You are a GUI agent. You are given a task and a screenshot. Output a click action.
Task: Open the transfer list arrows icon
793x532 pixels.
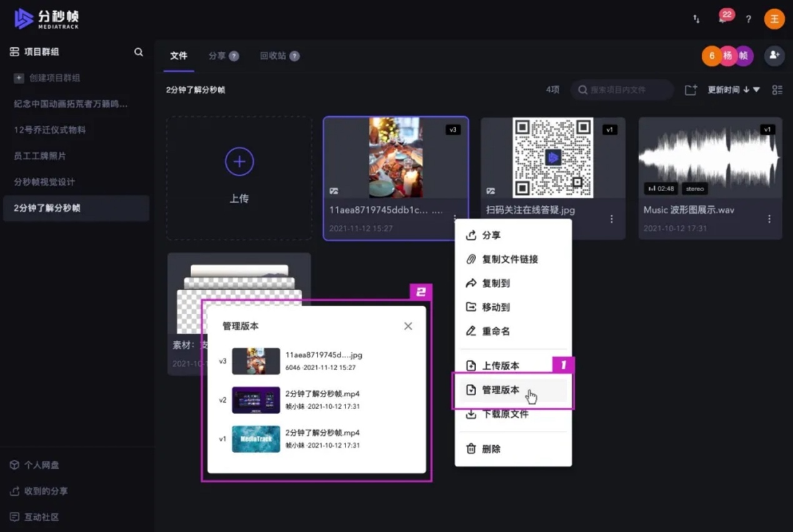[696, 19]
